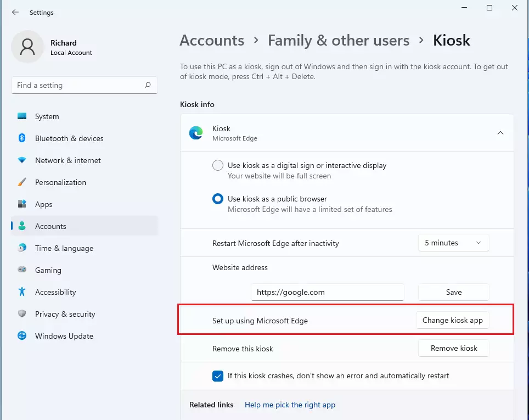The image size is (529, 420).
Task: Click the Richard profile avatar
Action: pos(27,47)
